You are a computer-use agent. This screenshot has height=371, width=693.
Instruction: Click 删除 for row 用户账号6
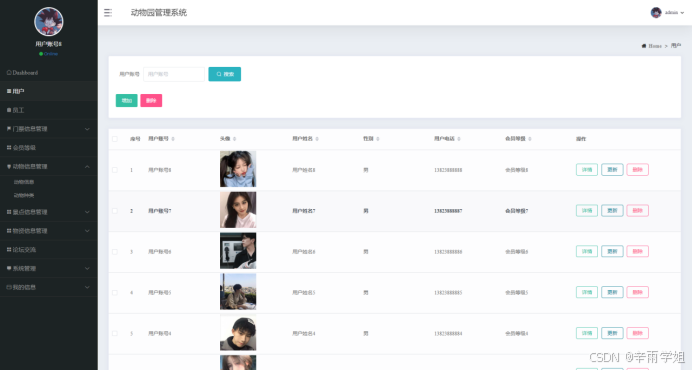[x=637, y=251]
